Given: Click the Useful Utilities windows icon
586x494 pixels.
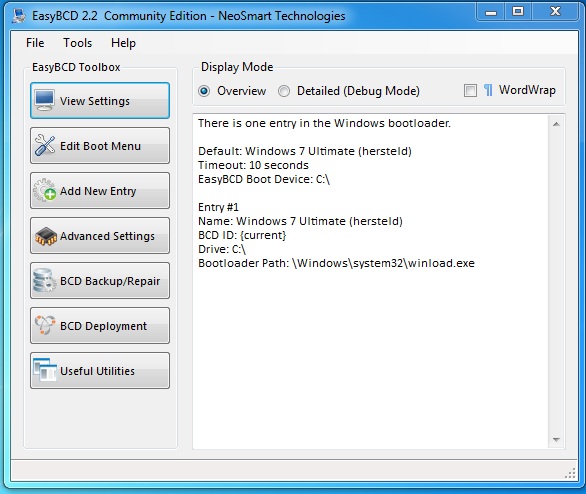Looking at the screenshot, I should click(x=45, y=370).
